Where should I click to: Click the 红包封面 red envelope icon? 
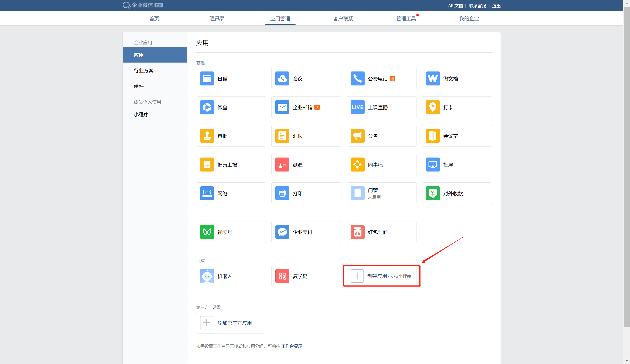click(x=357, y=232)
